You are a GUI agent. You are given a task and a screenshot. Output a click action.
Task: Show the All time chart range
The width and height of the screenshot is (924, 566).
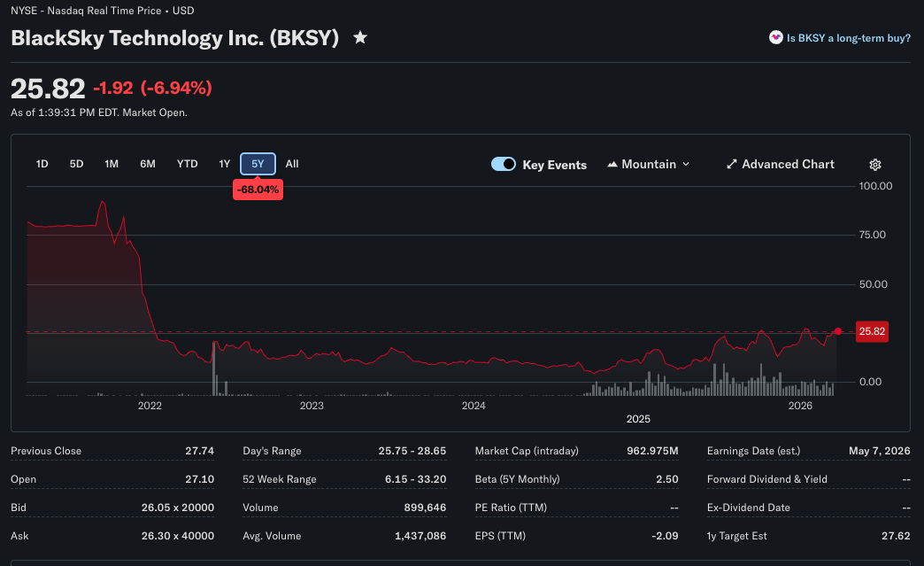[292, 164]
